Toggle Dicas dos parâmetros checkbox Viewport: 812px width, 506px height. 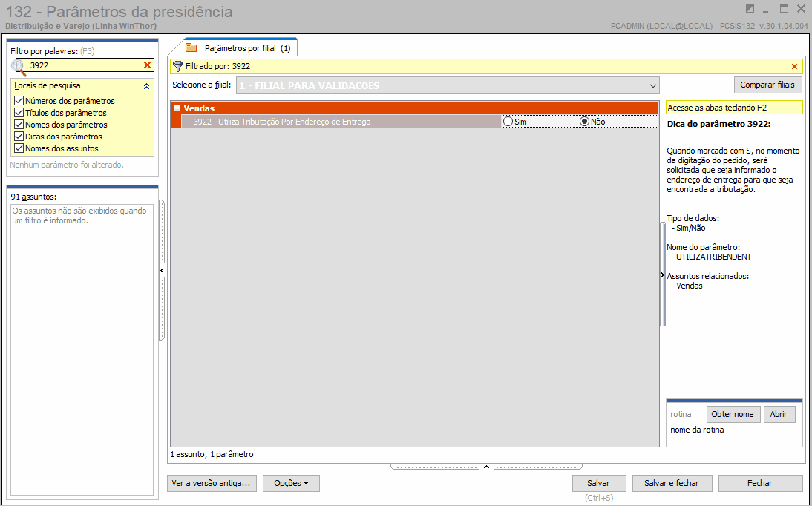tap(19, 137)
